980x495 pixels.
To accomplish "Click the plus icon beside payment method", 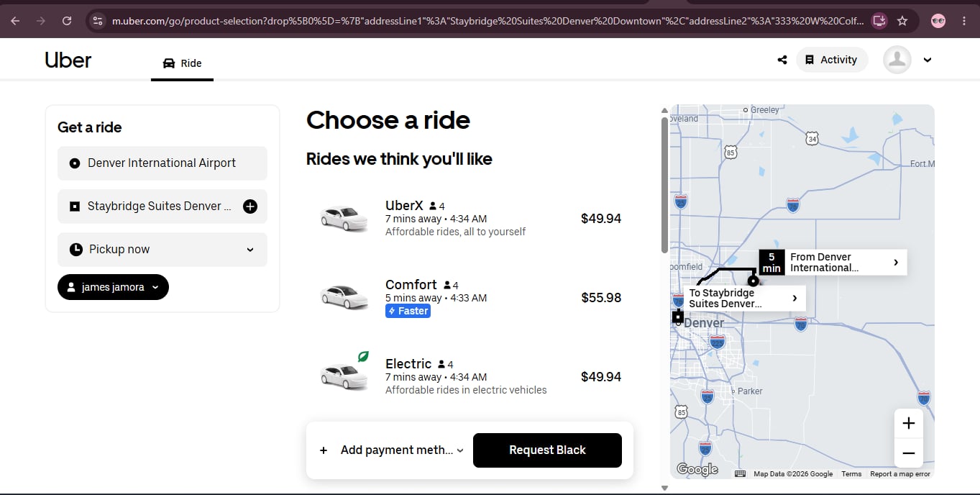I will pos(324,450).
